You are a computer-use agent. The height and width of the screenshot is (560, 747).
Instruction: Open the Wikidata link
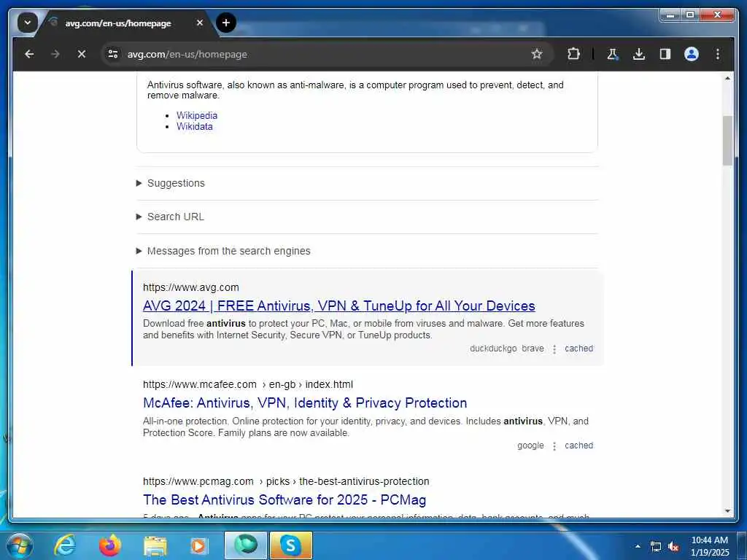tap(194, 127)
